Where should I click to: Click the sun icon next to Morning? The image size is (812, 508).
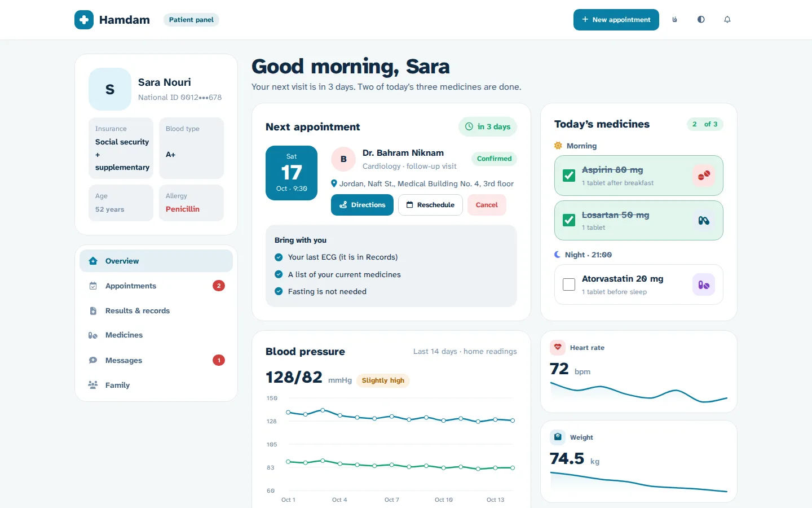click(x=558, y=146)
